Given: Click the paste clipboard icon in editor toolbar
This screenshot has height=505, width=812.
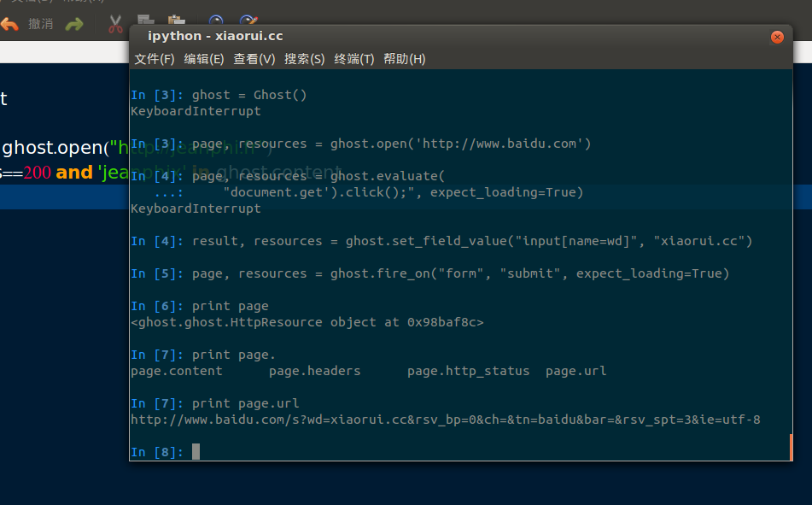Looking at the screenshot, I should pos(177,21).
